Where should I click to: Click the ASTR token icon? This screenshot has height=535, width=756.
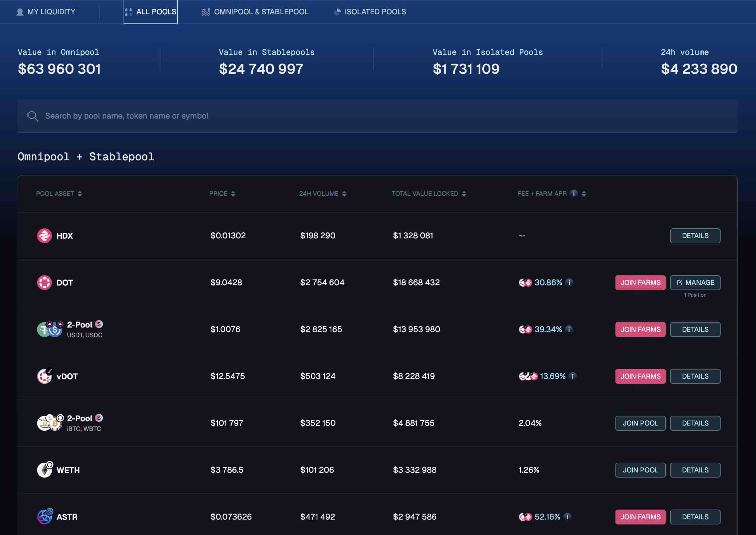(45, 516)
